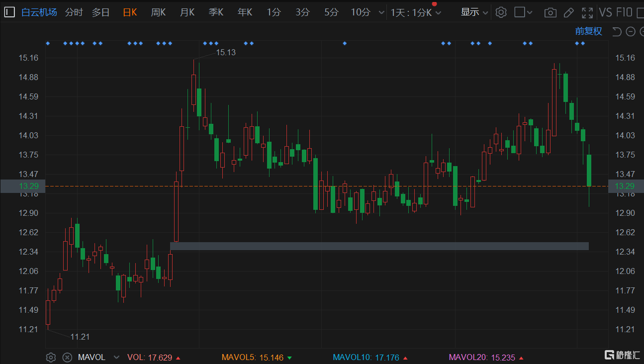Click the 白云机场 stock name
The width and height of the screenshot is (644, 364).
pyautogui.click(x=39, y=12)
